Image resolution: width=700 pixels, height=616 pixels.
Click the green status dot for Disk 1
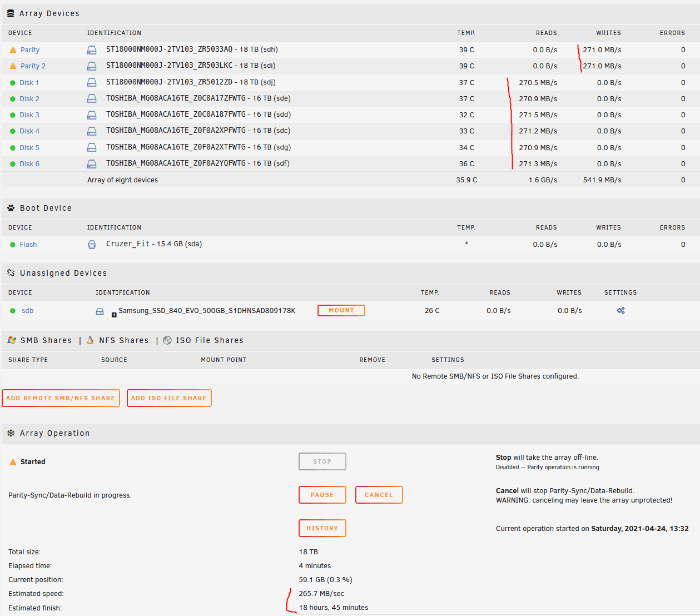[13, 83]
